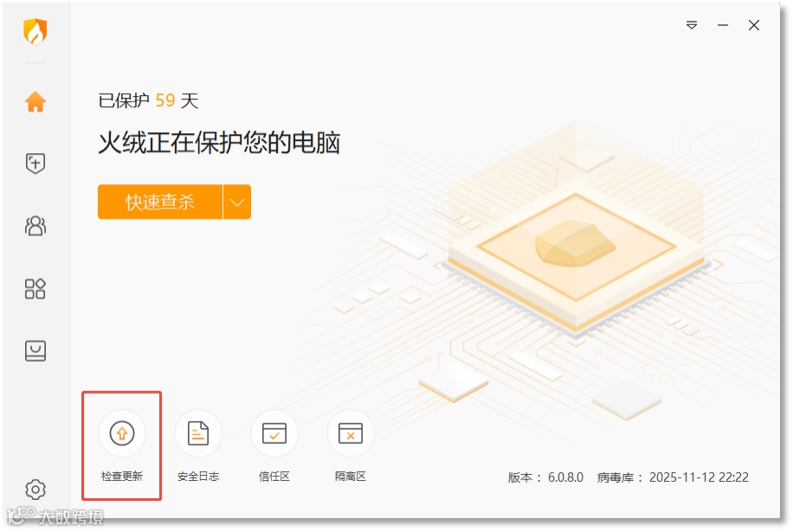
Task: Open the 信任区 checkmark window icon
Action: pos(274,433)
